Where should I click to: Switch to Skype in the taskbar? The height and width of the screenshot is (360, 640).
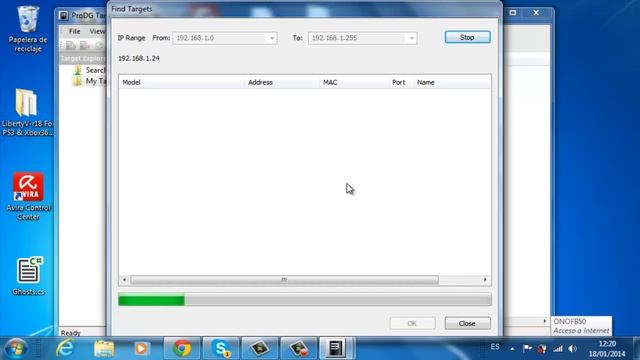click(221, 349)
